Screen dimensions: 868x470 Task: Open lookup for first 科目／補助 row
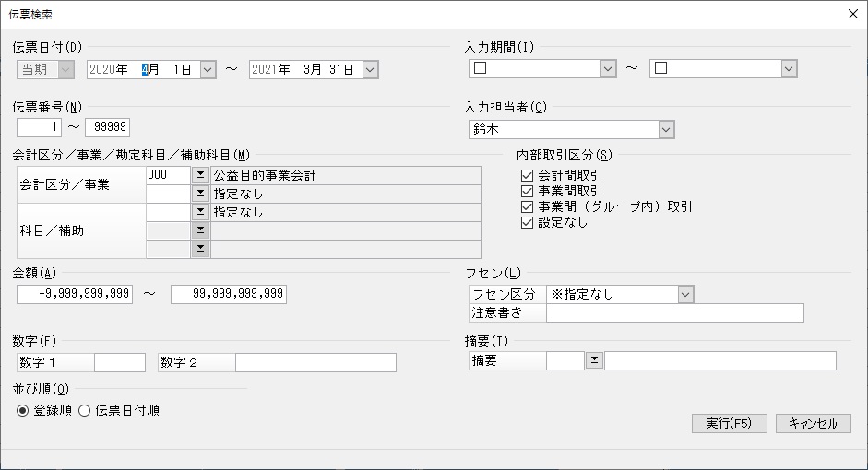(200, 212)
